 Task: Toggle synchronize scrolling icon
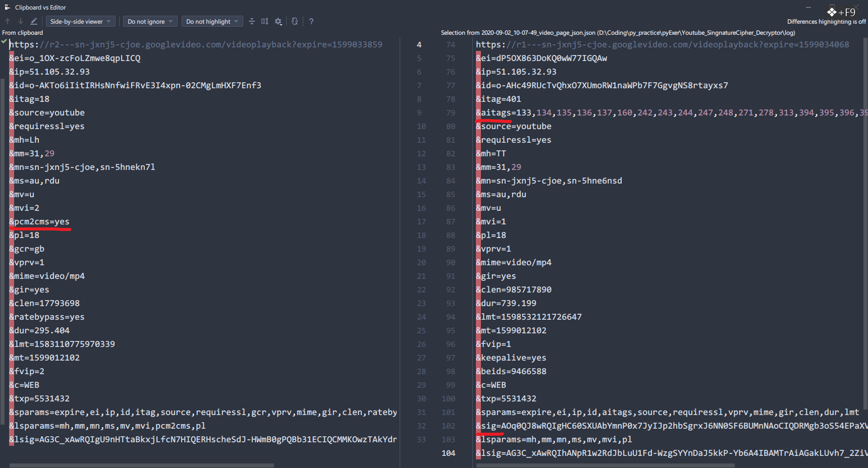click(x=265, y=21)
